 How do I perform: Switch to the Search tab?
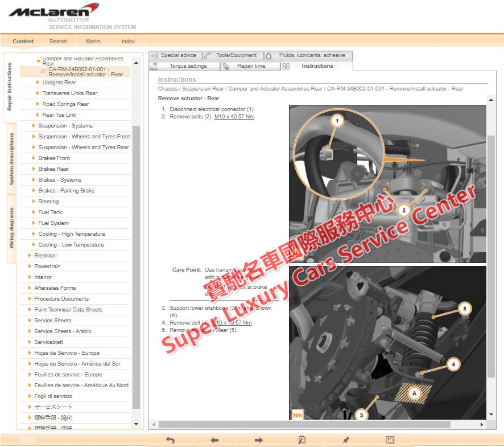tap(58, 42)
